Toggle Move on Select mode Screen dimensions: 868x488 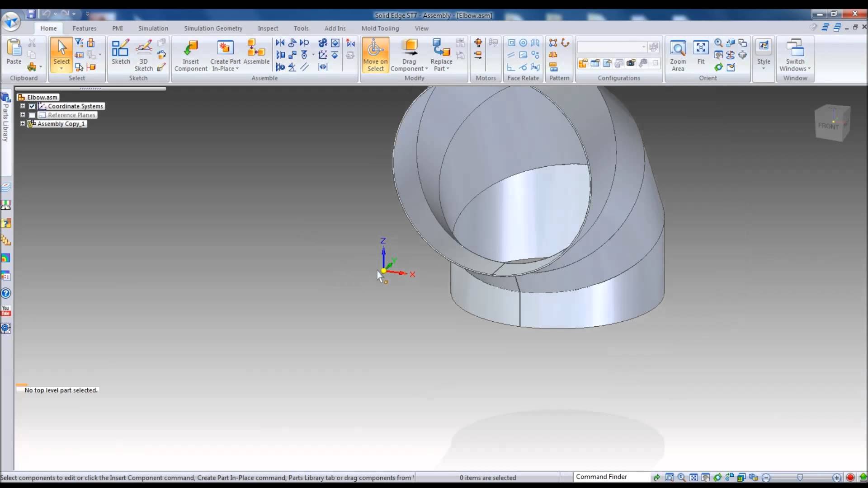point(375,55)
